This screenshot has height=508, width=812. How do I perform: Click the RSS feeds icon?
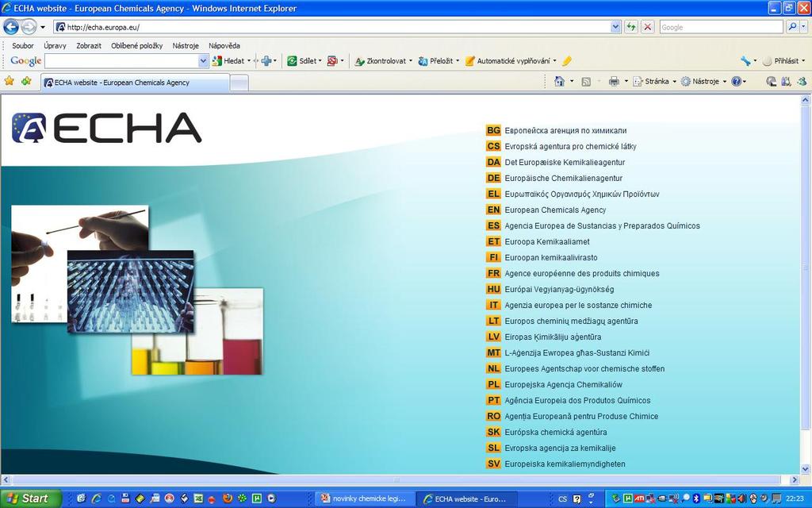tap(586, 82)
